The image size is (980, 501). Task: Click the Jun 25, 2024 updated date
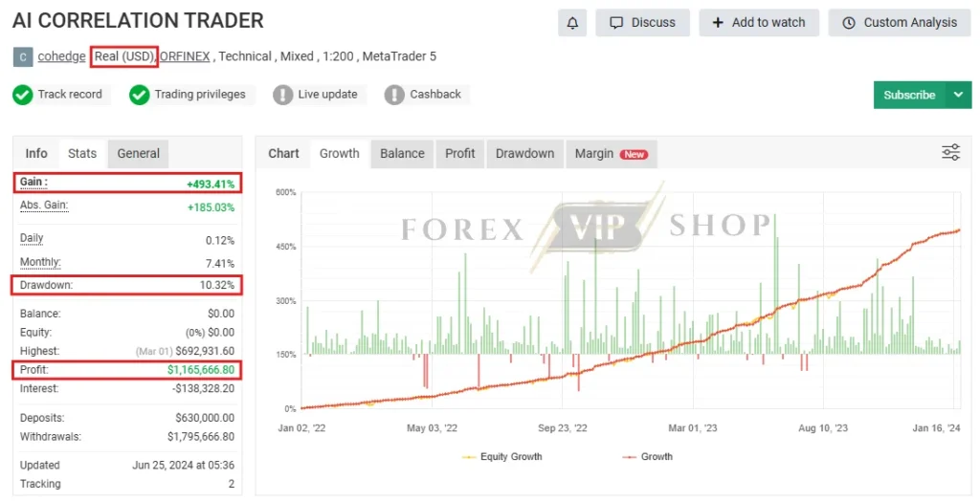pyautogui.click(x=183, y=466)
